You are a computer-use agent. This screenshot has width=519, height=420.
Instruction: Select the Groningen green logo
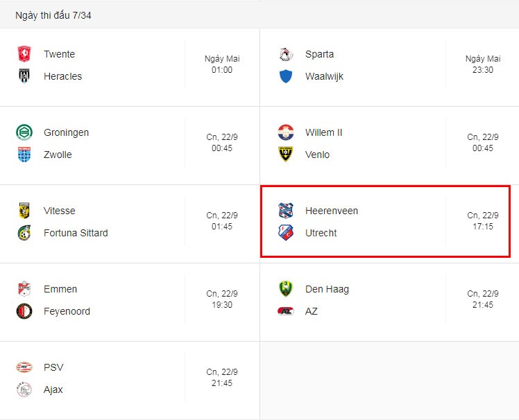click(24, 132)
